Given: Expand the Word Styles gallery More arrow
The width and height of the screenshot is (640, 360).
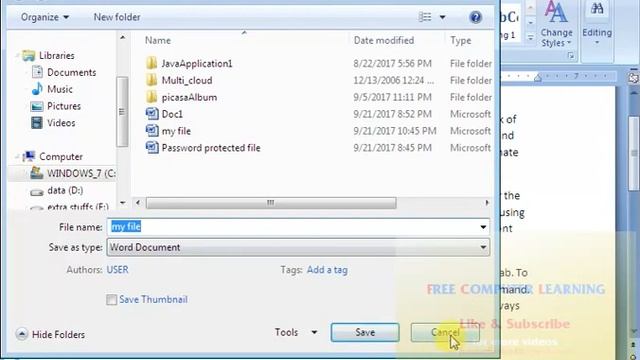Looking at the screenshot, I should [x=530, y=37].
